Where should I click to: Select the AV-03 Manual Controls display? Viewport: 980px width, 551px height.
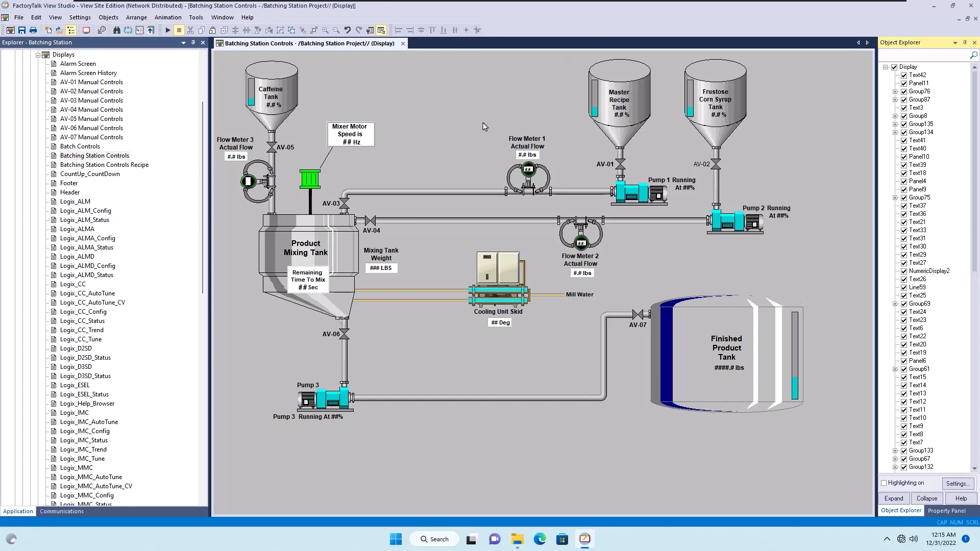click(91, 101)
